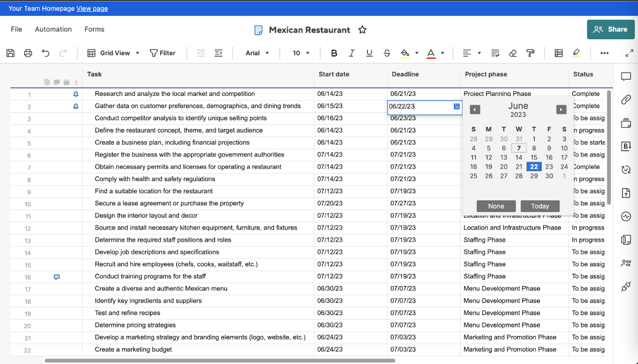Undo the last change
The image size is (638, 364).
pyautogui.click(x=46, y=53)
